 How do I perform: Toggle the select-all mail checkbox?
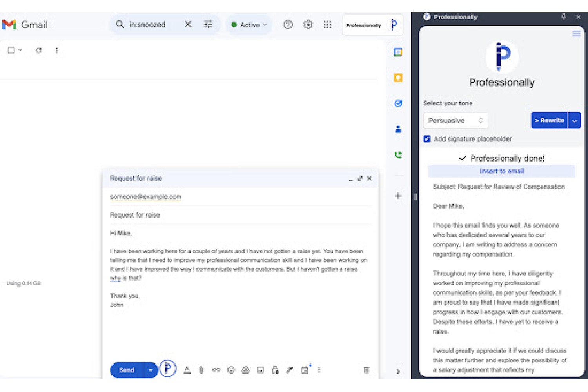pos(11,50)
